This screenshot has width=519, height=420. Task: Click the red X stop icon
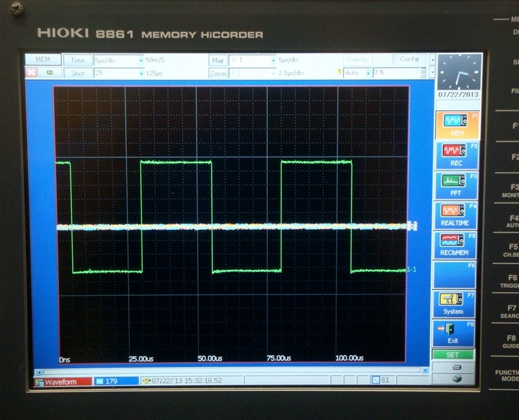31,72
